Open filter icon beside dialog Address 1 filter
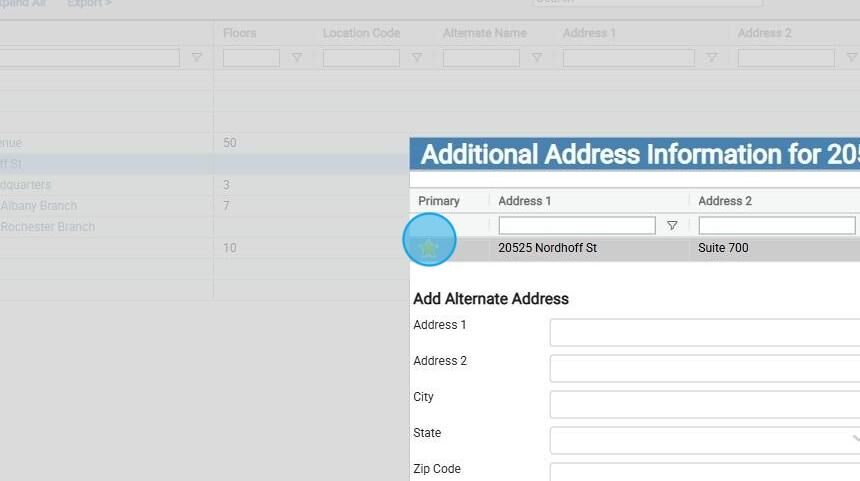 click(x=672, y=225)
